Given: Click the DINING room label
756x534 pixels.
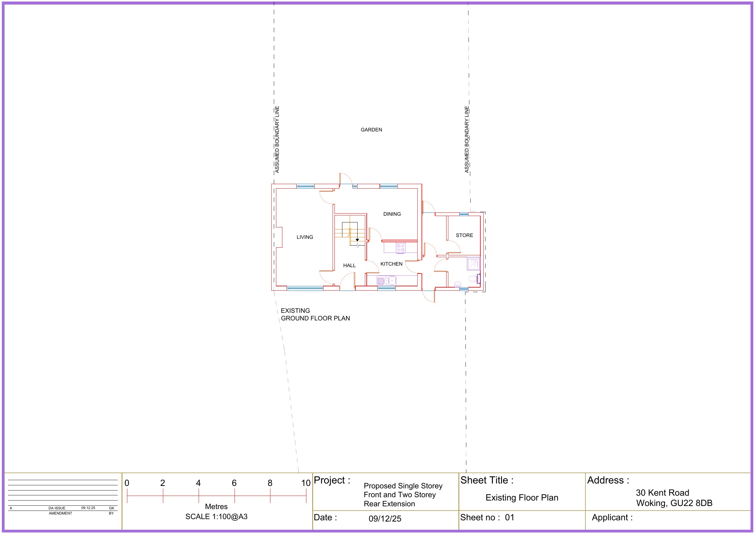Looking at the screenshot, I should [x=392, y=214].
